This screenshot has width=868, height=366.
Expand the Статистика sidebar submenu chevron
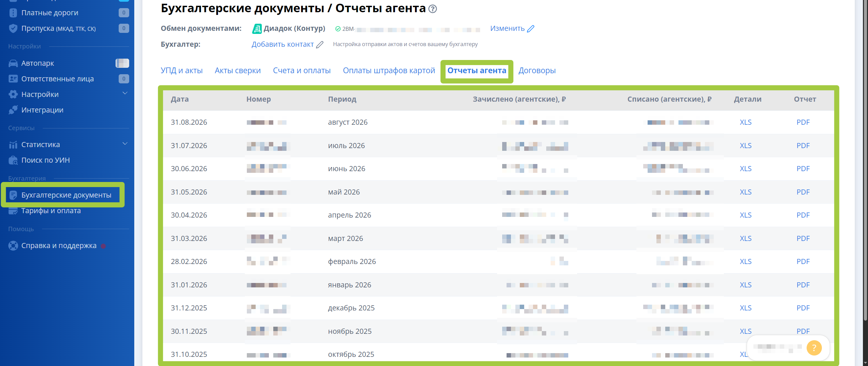coord(125,144)
